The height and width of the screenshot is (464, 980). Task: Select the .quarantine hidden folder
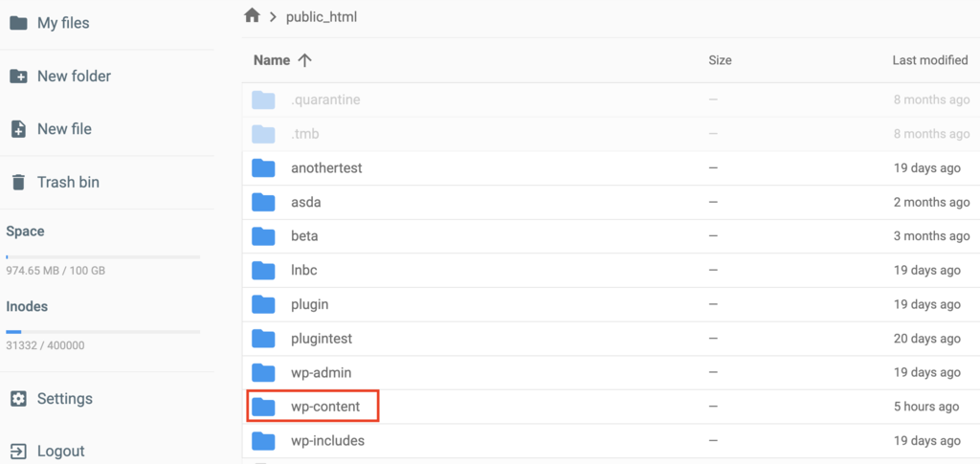(325, 99)
